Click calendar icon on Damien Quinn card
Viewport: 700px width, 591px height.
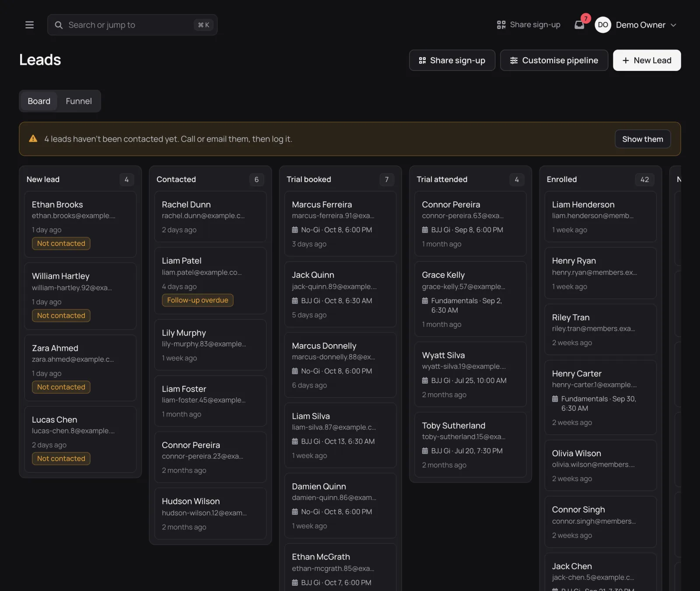pyautogui.click(x=295, y=512)
